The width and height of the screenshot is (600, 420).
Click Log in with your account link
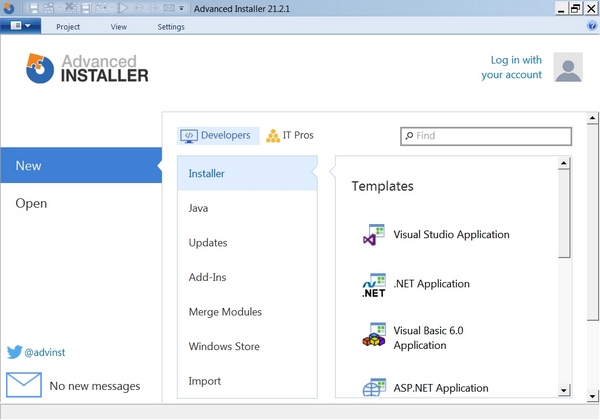click(x=512, y=67)
